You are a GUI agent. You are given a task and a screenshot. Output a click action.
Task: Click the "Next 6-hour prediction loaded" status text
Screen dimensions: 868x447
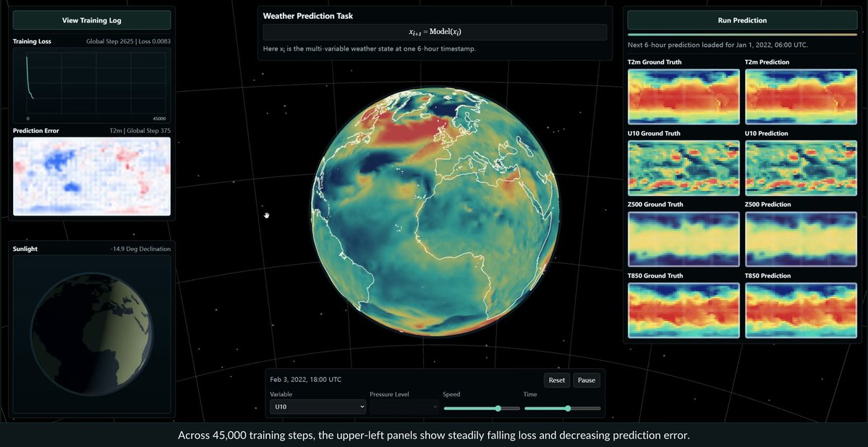pyautogui.click(x=718, y=45)
